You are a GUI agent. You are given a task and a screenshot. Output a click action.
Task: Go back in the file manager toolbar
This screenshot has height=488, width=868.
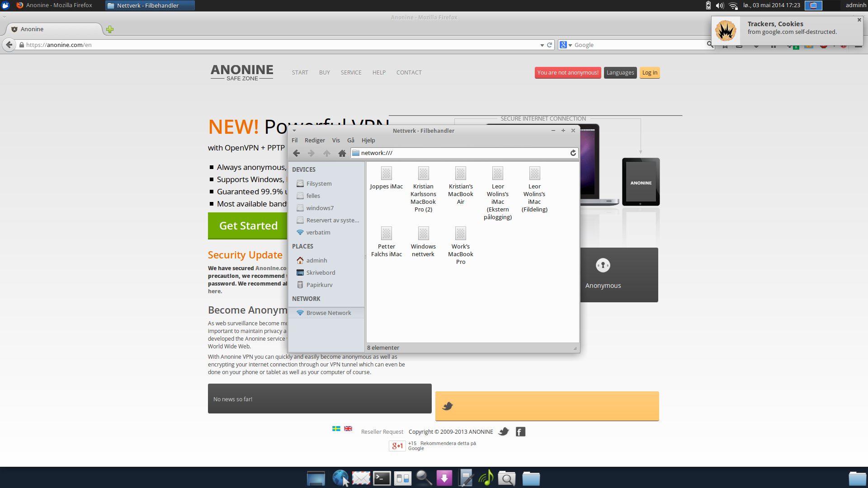tap(297, 153)
